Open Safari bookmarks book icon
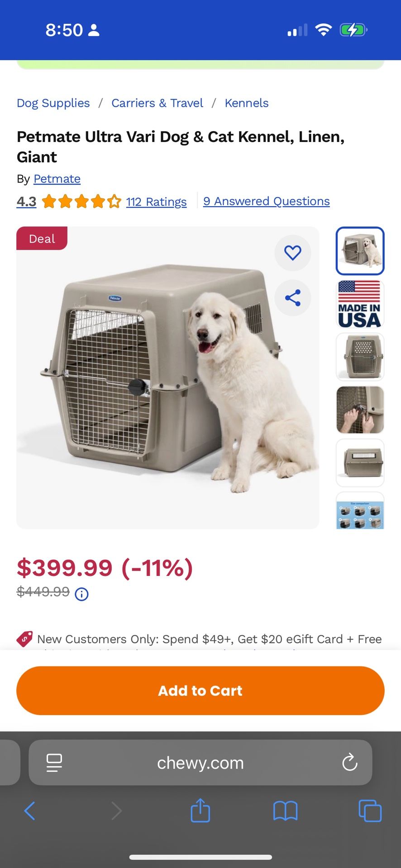This screenshot has height=868, width=401. 285,811
